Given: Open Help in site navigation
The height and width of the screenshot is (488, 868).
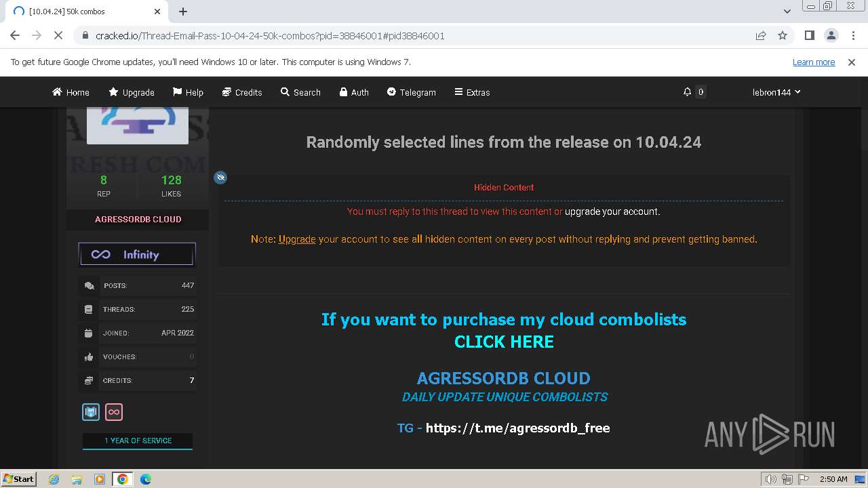Looking at the screenshot, I should 188,92.
